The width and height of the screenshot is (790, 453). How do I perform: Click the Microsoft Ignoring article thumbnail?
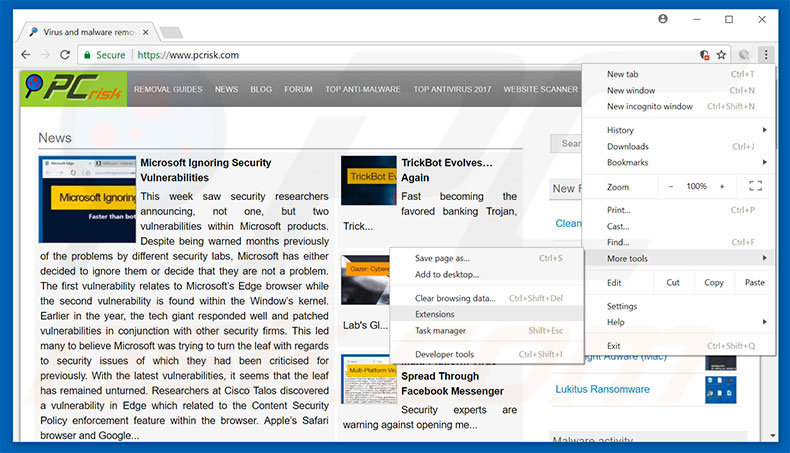pos(87,199)
